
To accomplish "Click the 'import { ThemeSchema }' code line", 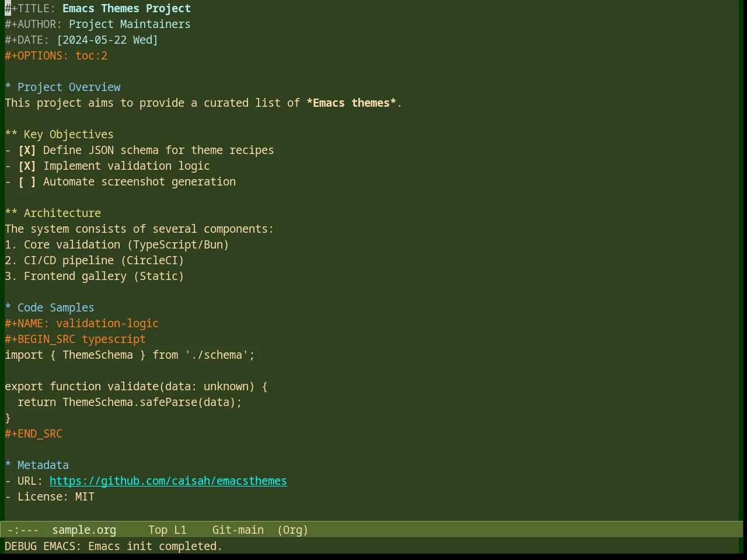I will tap(130, 355).
